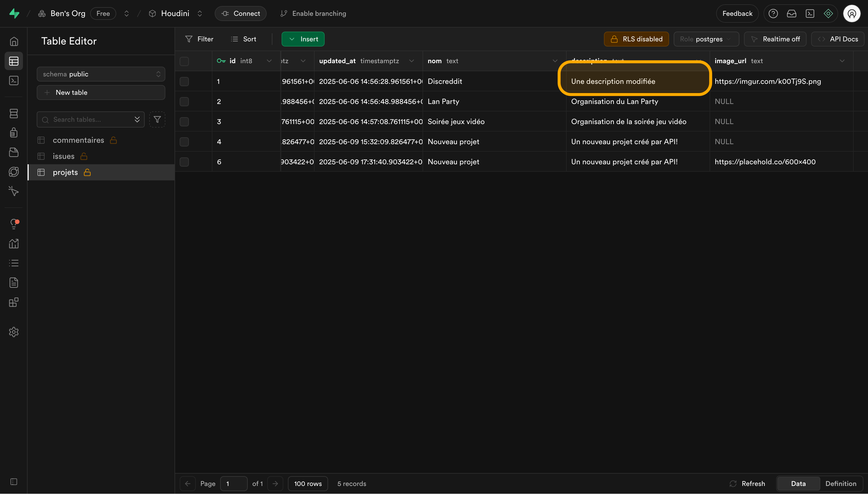This screenshot has height=494, width=868.
Task: Click the lock icon next to commentaires
Action: coord(113,140)
